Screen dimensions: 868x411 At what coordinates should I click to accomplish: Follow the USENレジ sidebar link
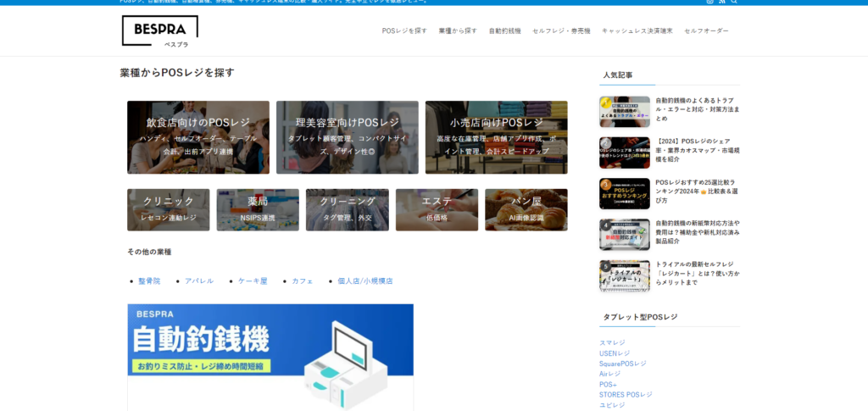(x=615, y=353)
